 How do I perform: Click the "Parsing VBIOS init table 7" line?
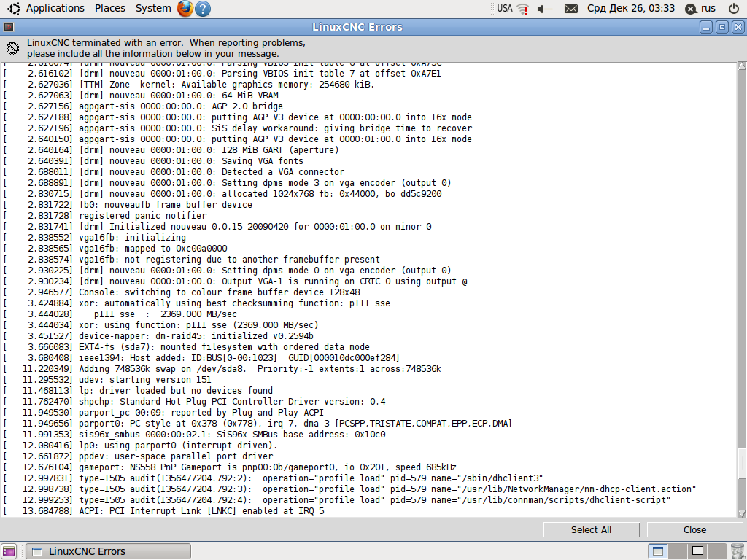[222, 74]
